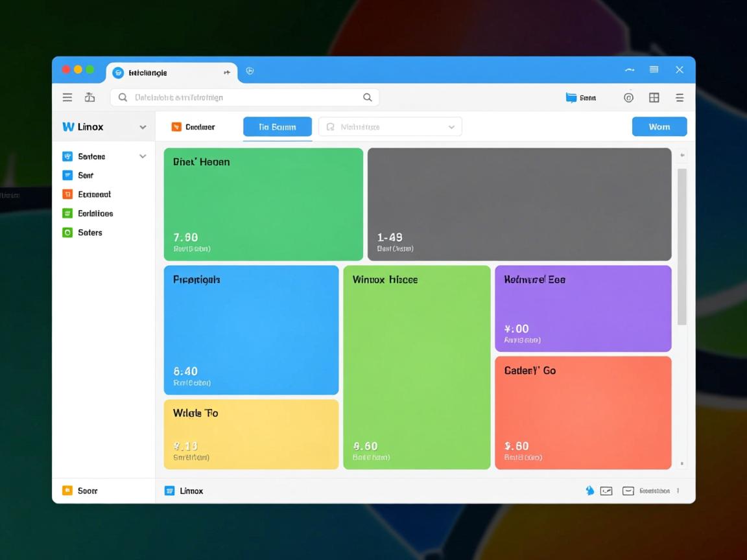Collapse the Sertene sidebar section chevron
The width and height of the screenshot is (747, 560).
pyautogui.click(x=143, y=156)
